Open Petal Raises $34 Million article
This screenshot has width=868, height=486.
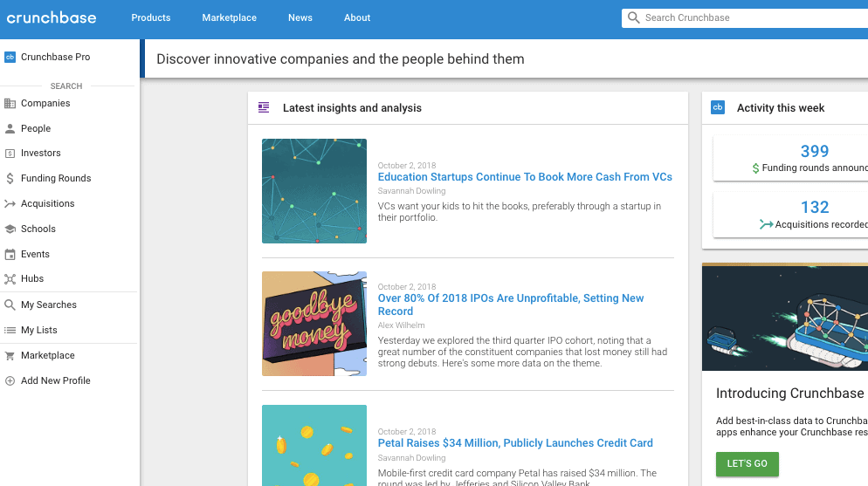(x=515, y=443)
